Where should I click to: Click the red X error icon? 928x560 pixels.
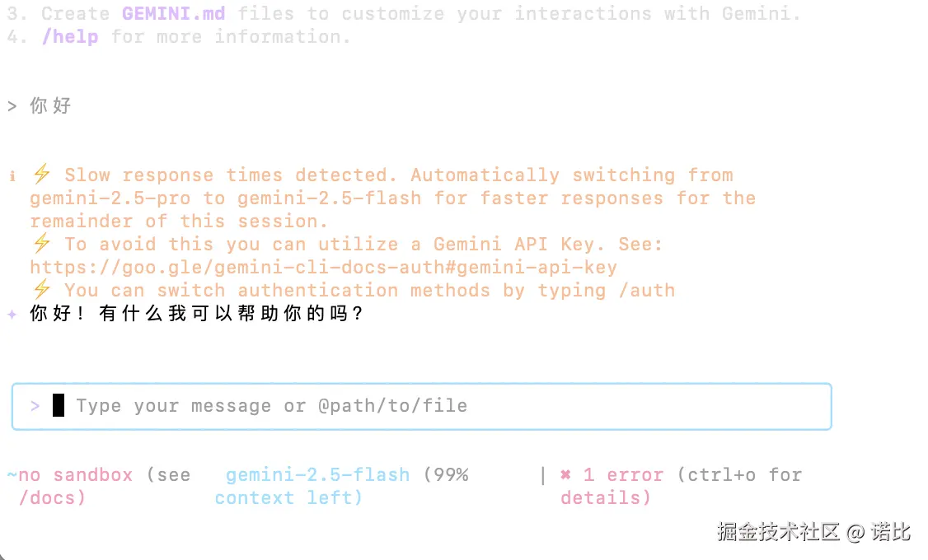point(565,475)
